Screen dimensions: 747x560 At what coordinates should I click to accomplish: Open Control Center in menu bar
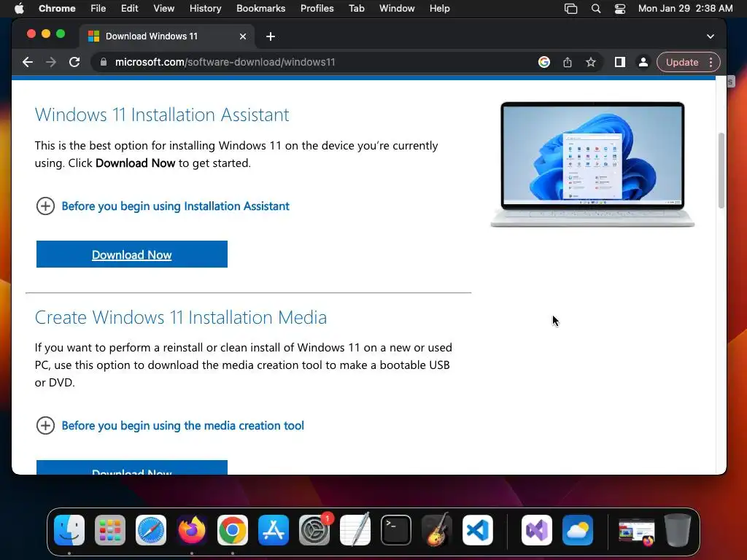pos(620,9)
